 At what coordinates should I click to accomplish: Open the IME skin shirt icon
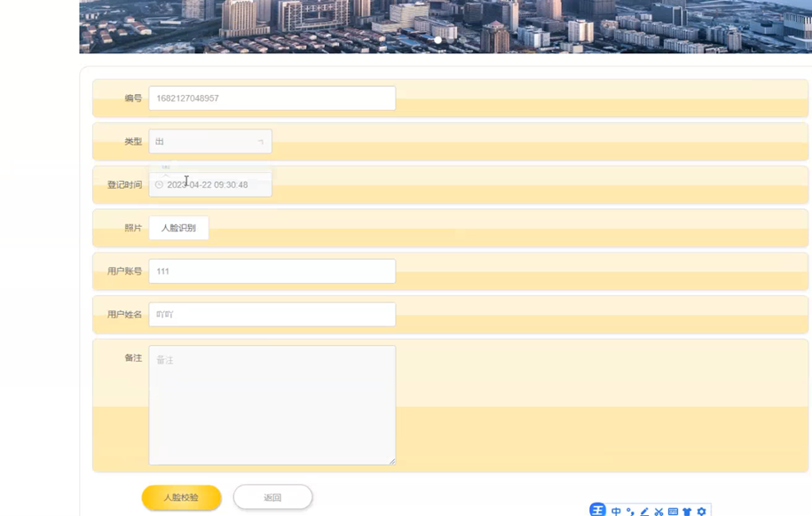point(687,512)
